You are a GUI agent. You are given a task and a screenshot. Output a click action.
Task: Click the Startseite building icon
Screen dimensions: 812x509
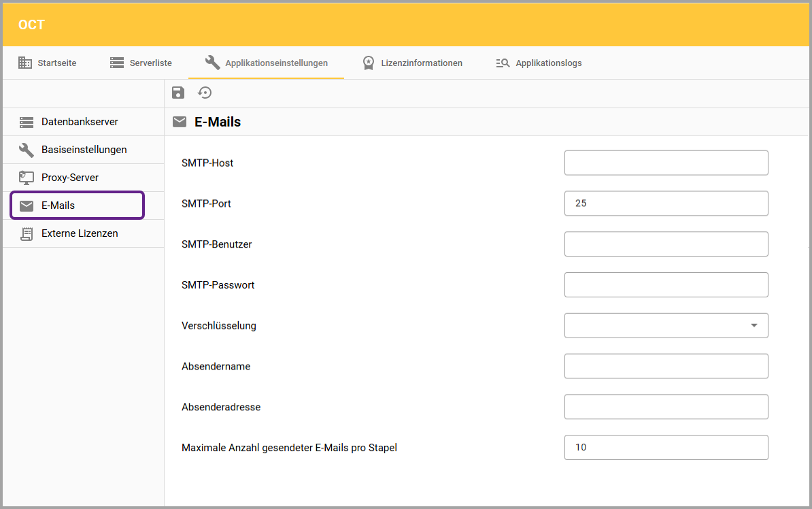[25, 63]
